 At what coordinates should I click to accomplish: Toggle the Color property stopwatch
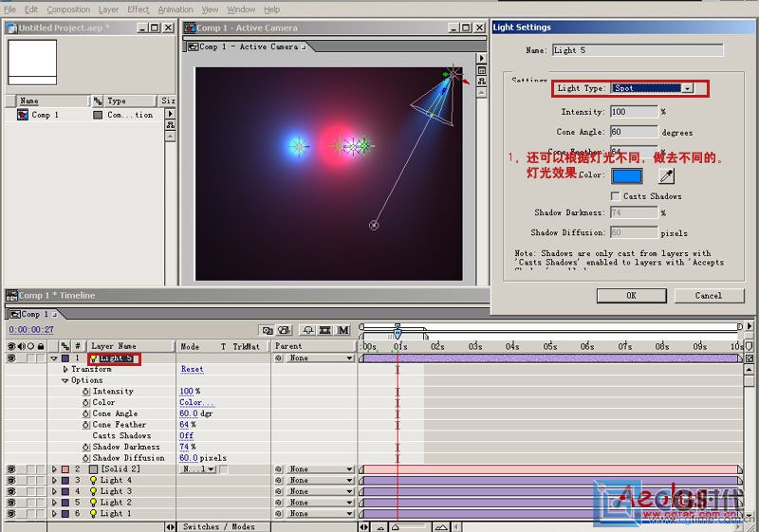(x=85, y=402)
